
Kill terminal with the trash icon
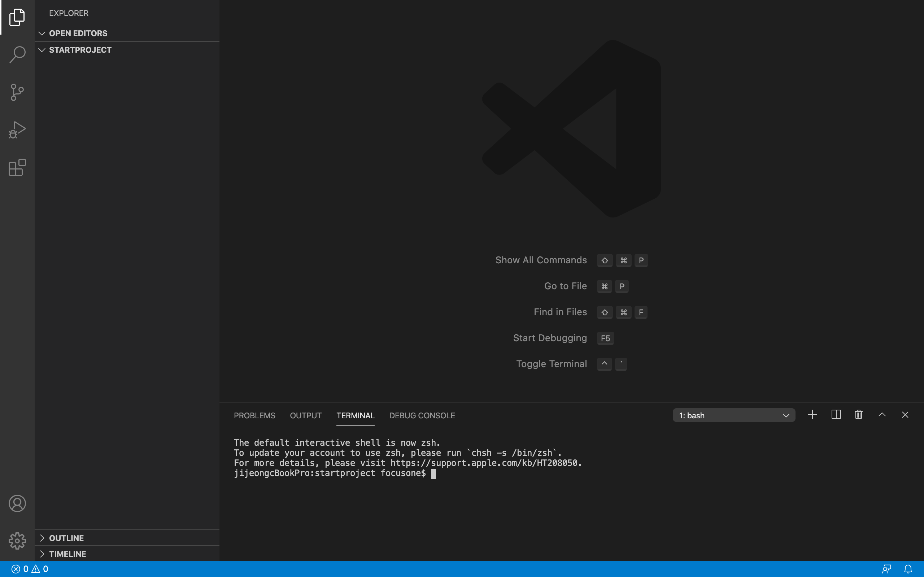click(x=859, y=415)
